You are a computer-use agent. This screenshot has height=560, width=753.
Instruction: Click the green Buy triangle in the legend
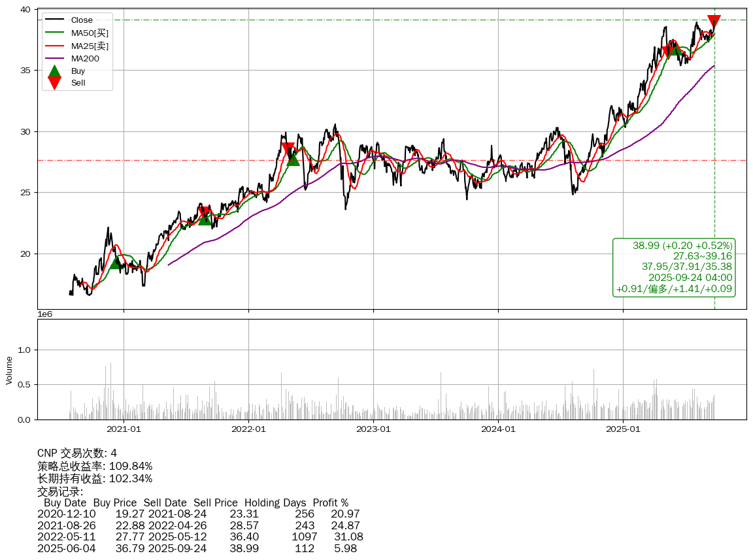pos(55,71)
